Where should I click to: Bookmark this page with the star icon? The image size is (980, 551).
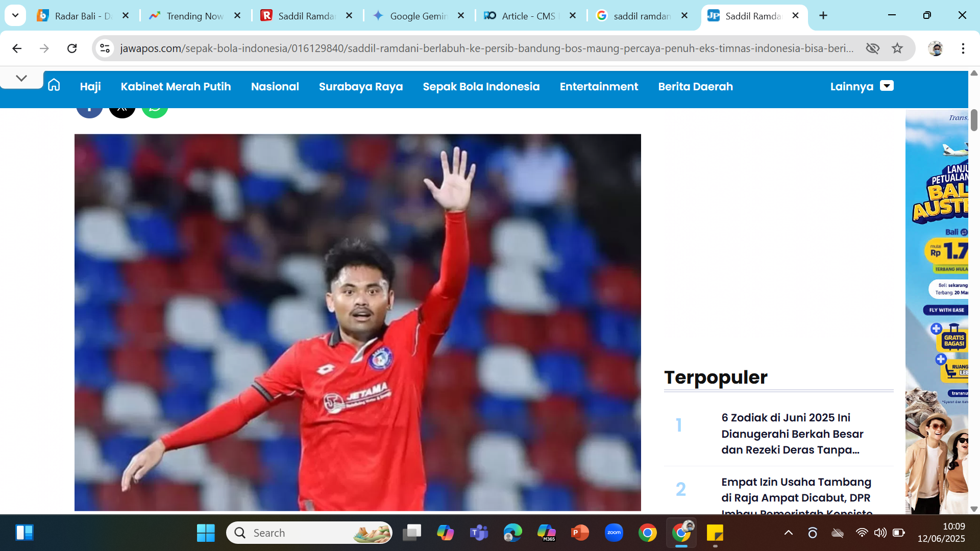[897, 48]
